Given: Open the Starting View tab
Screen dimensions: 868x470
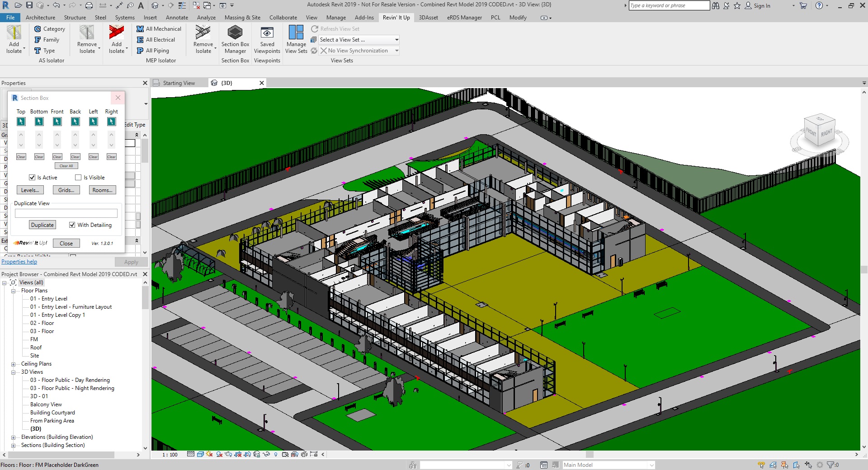Looking at the screenshot, I should coord(179,83).
